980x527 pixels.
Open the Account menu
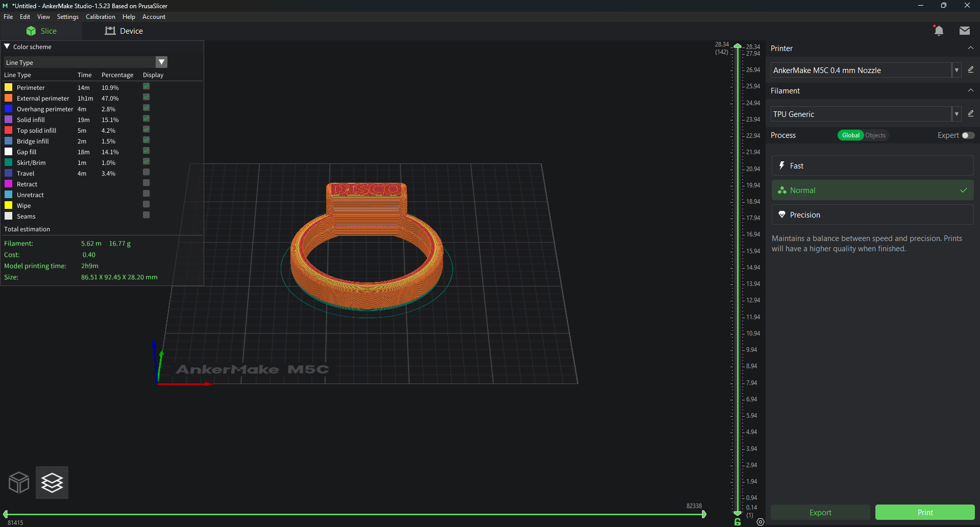click(154, 17)
